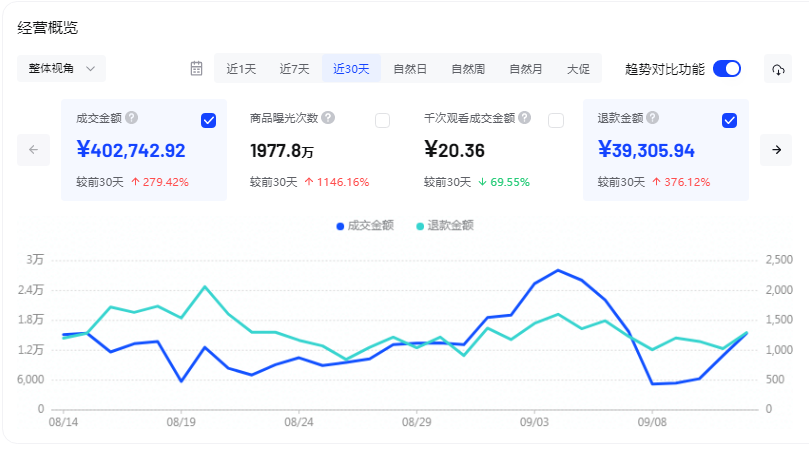Click the 08/14 x-axis date label
Image resolution: width=809 pixels, height=451 pixels.
click(x=63, y=422)
